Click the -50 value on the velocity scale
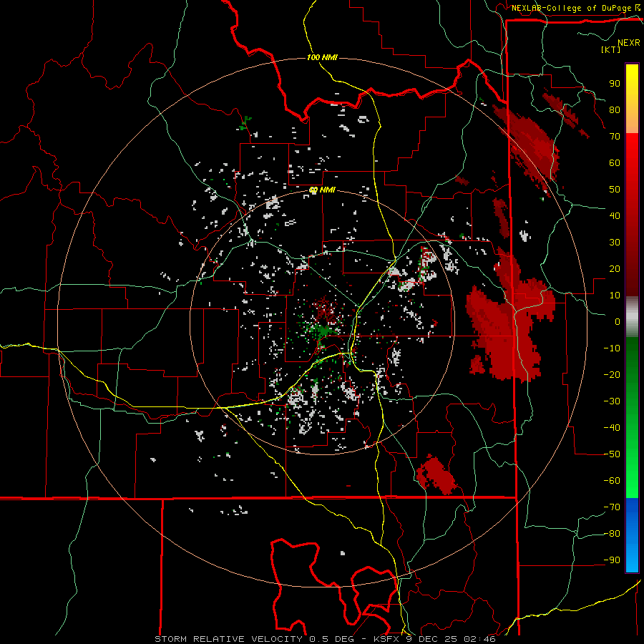The image size is (644, 644). click(x=612, y=454)
